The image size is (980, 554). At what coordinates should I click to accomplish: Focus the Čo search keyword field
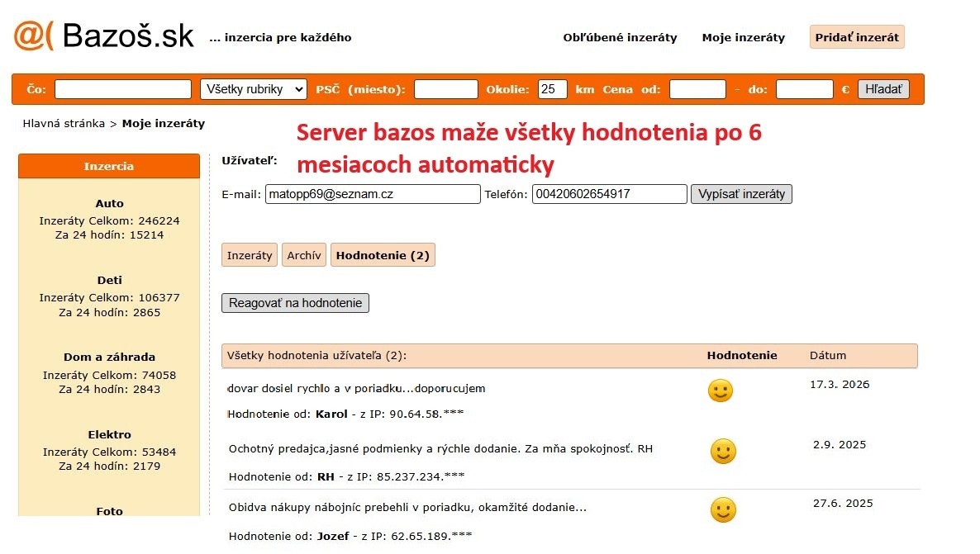(123, 89)
